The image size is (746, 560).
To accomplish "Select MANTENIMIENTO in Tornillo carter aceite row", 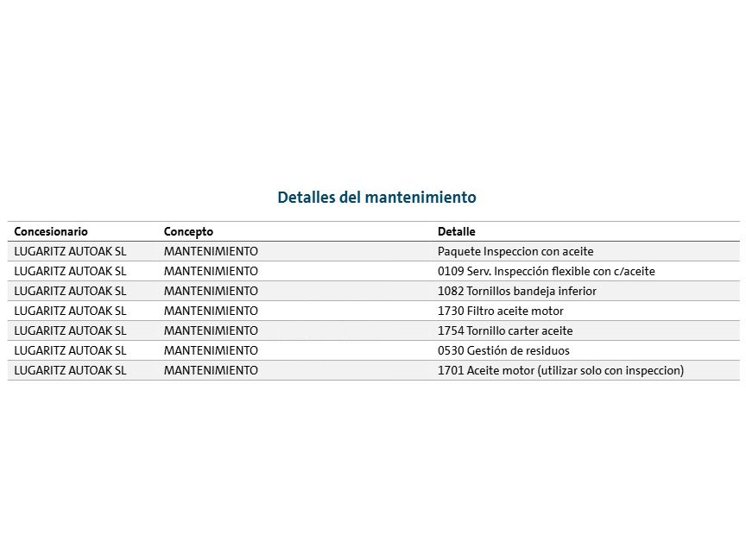I will click(x=211, y=331).
